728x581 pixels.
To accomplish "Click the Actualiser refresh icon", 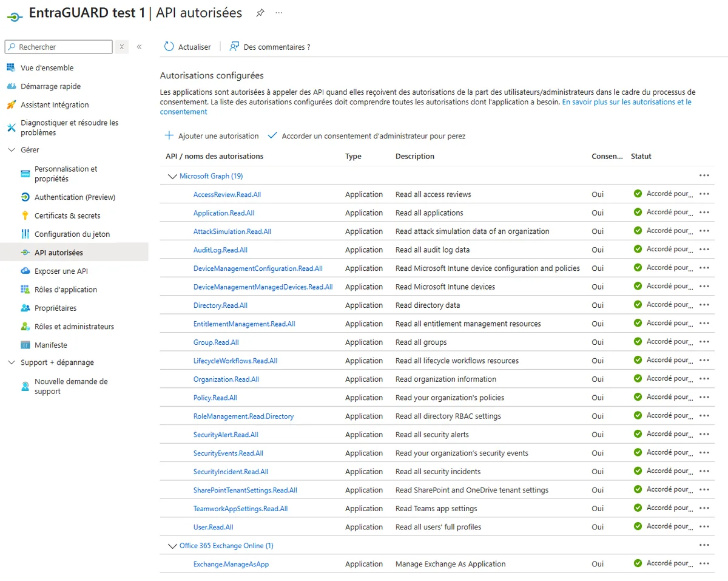I will 169,47.
